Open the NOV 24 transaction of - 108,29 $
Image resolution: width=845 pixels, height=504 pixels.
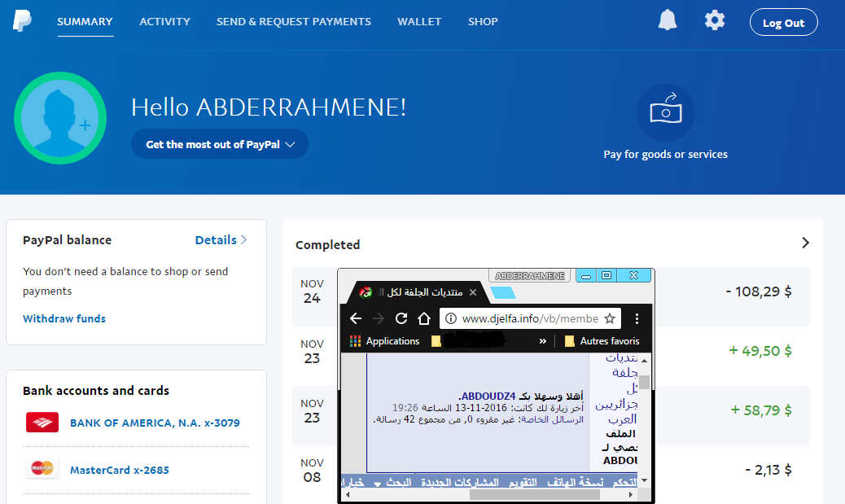coord(551,297)
